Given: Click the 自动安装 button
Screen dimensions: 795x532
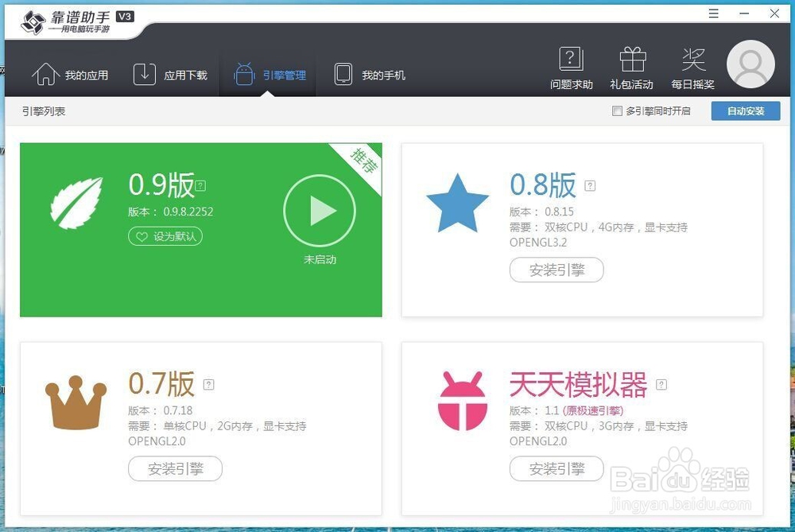Looking at the screenshot, I should point(746,111).
